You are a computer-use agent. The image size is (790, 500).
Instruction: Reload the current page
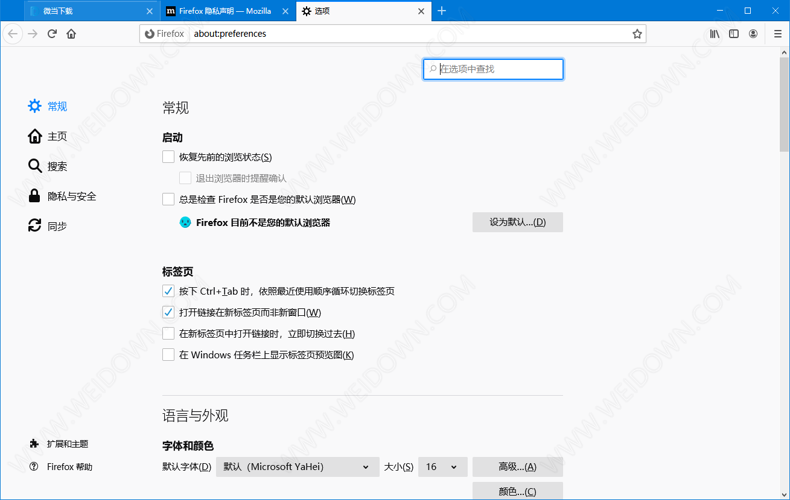[52, 34]
